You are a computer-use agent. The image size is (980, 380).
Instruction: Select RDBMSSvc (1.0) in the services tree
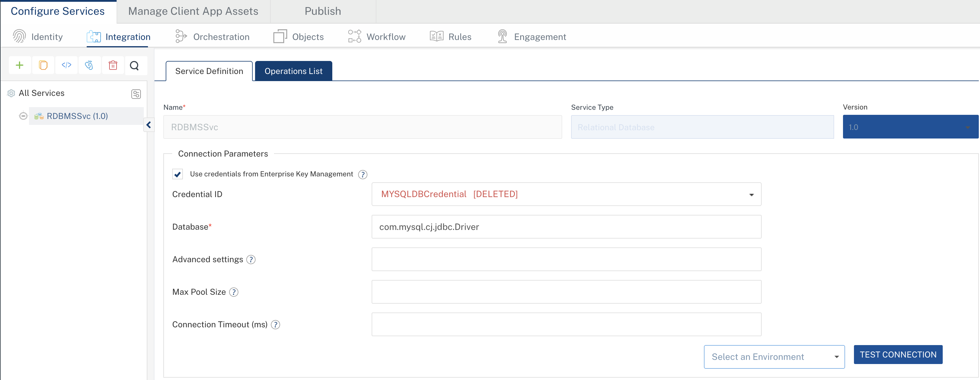77,116
